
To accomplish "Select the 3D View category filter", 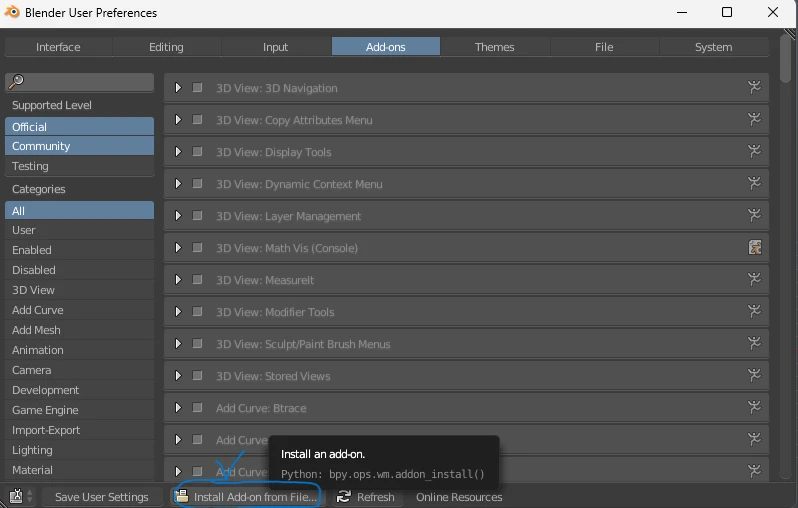I will click(x=79, y=290).
